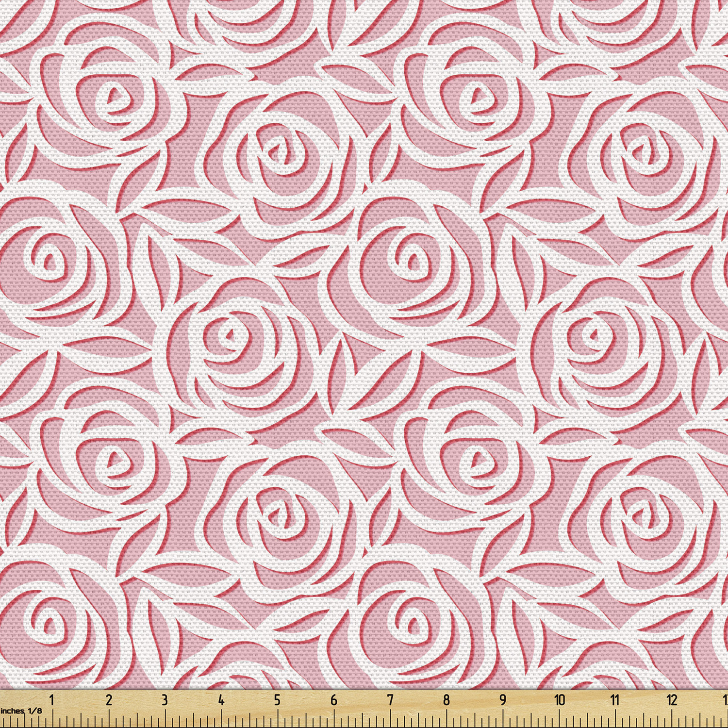
Task: Click the number 10 on the ruler
Action: (560, 700)
